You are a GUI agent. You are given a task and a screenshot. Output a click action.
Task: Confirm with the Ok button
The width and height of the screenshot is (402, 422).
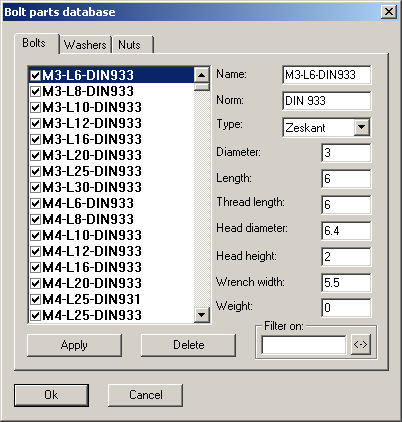coord(51,395)
